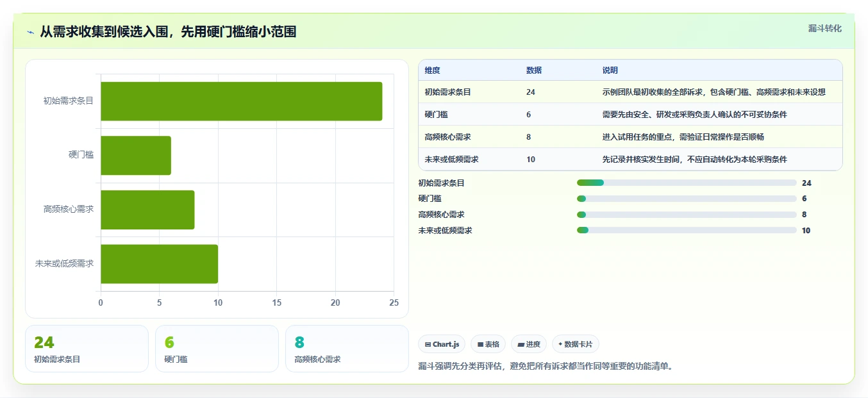Click the 维度 table column header

(x=433, y=70)
